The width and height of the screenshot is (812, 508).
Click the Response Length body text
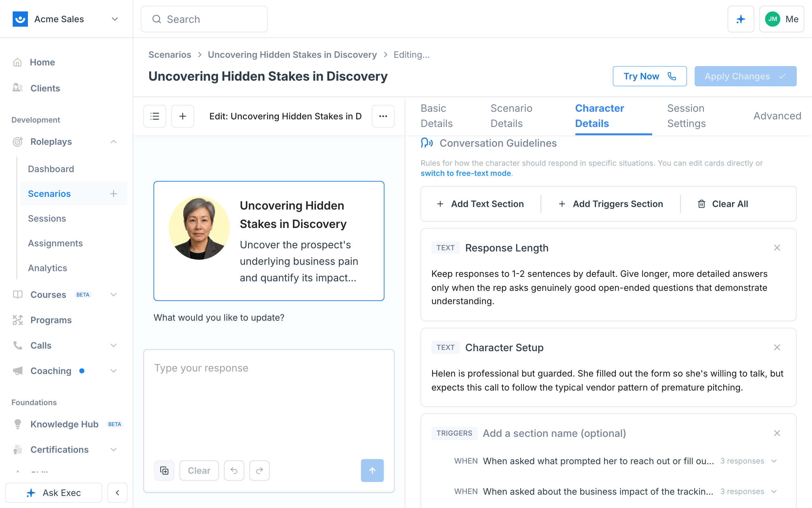(x=599, y=288)
